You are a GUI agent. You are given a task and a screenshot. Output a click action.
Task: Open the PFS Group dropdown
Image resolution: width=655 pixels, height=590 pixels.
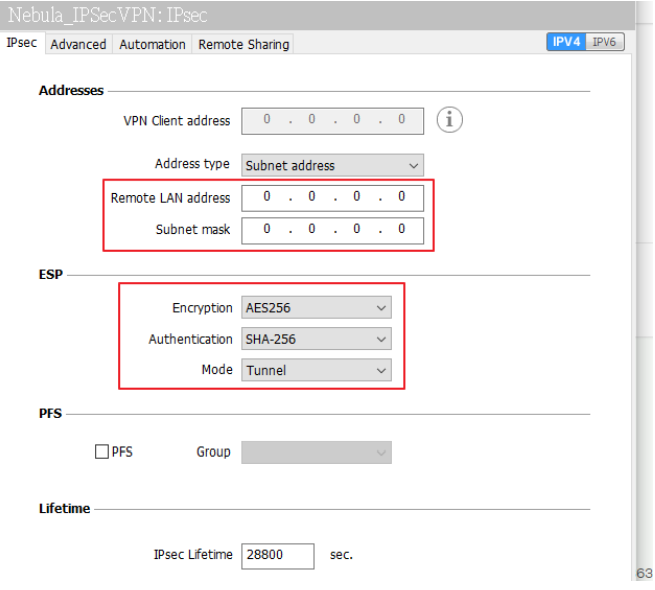coord(316,452)
